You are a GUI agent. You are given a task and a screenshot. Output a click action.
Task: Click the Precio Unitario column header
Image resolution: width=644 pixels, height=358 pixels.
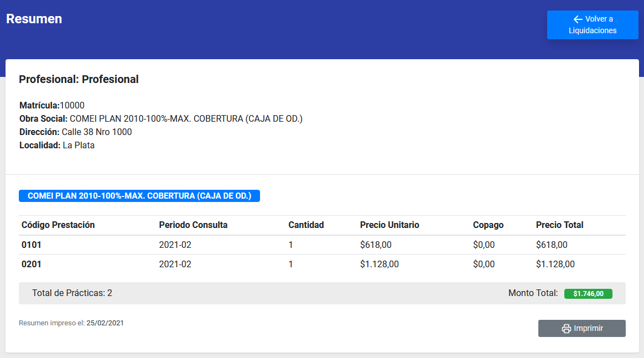coord(389,225)
